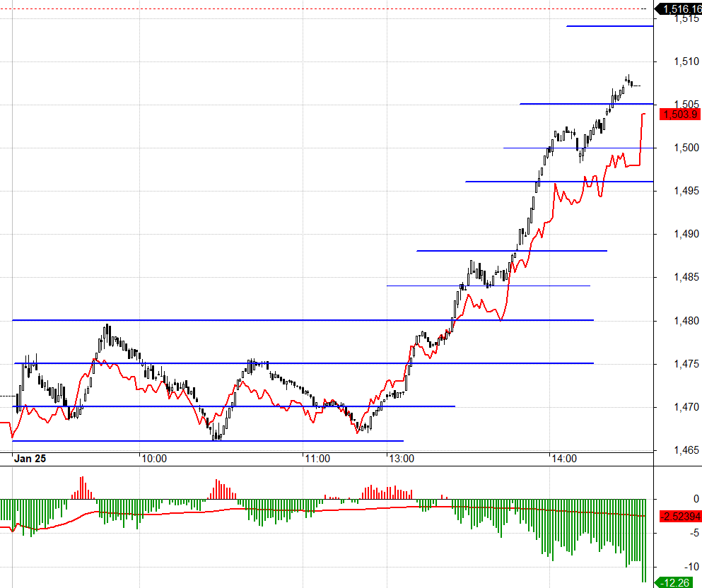Click the 11:00 time axis marker
This screenshot has height=588, width=702.
(317, 459)
